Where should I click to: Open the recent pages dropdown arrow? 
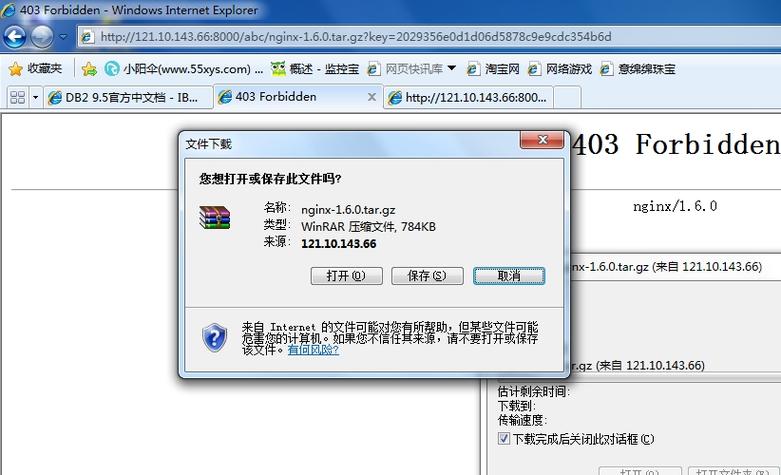pyautogui.click(x=63, y=36)
